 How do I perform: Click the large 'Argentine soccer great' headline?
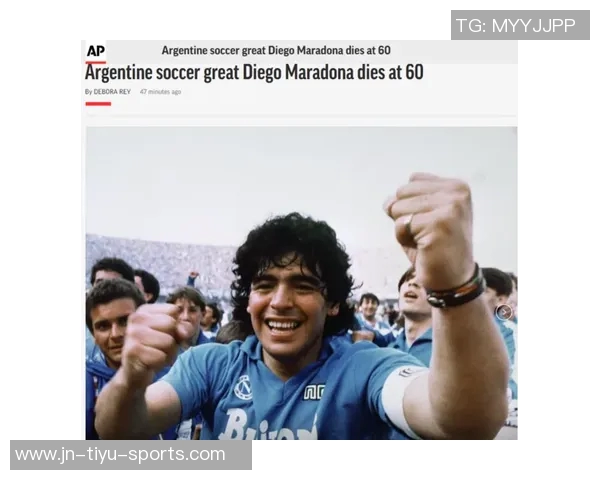[x=254, y=73]
